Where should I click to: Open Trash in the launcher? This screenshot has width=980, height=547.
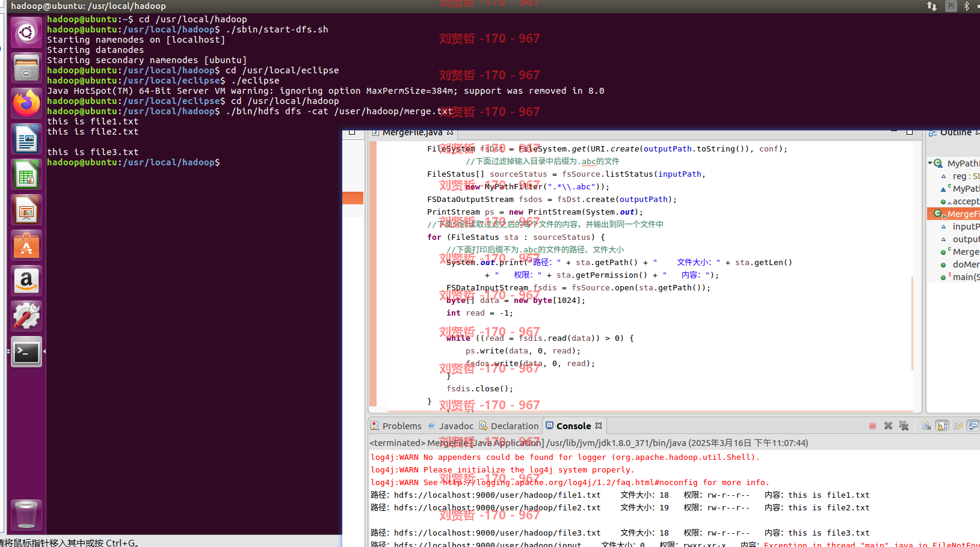26,515
